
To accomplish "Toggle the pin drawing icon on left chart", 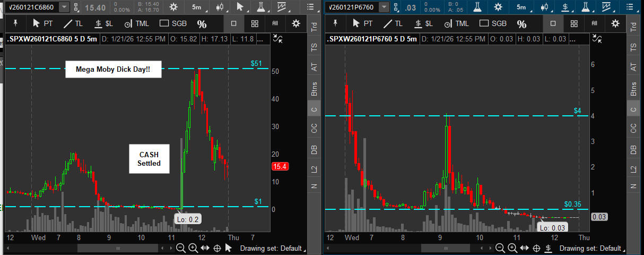I will (x=15, y=24).
